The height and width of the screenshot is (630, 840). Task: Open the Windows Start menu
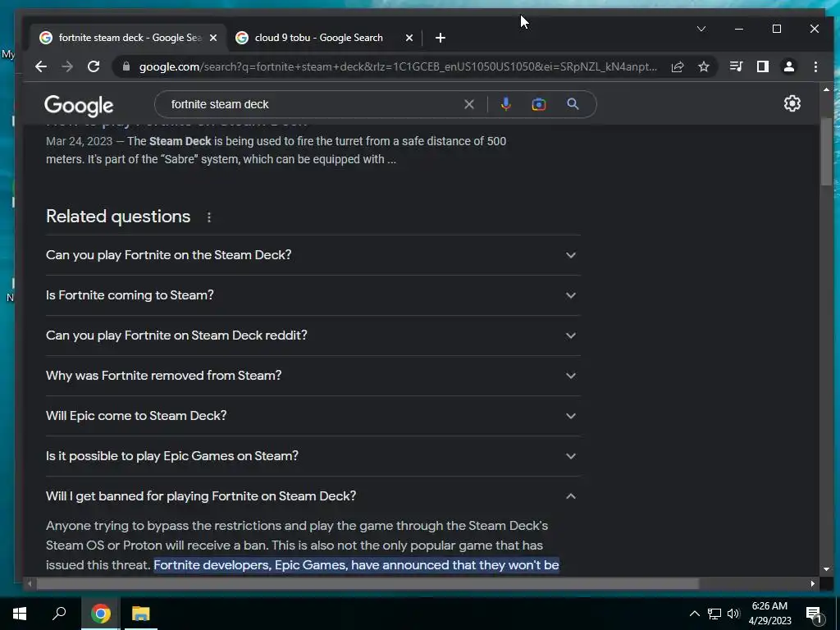(x=20, y=614)
